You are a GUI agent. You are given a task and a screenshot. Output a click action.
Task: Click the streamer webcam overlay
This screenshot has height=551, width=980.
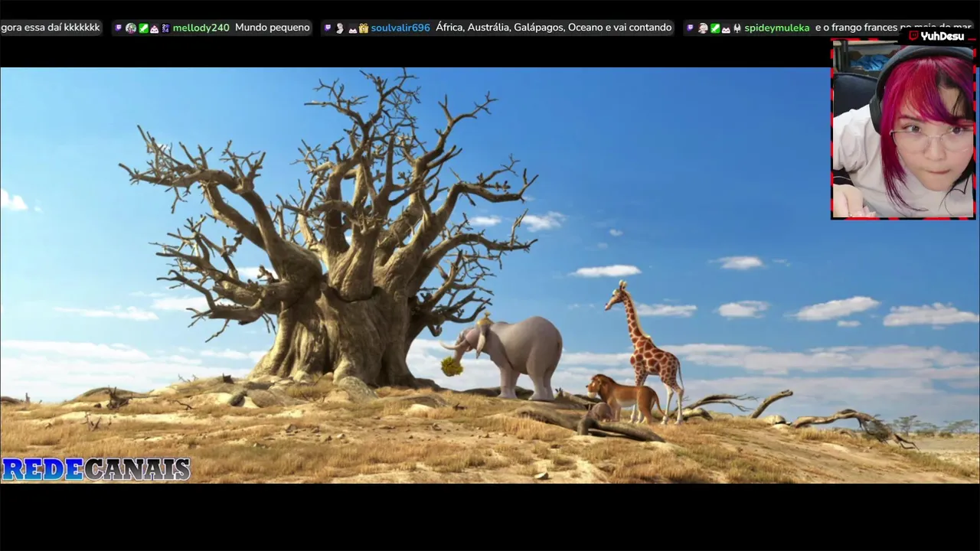903,130
